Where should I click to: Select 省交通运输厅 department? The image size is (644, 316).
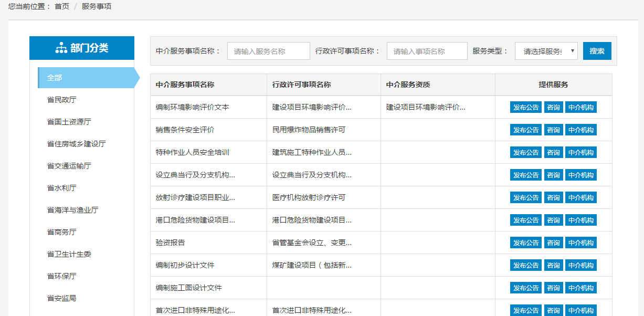point(69,166)
